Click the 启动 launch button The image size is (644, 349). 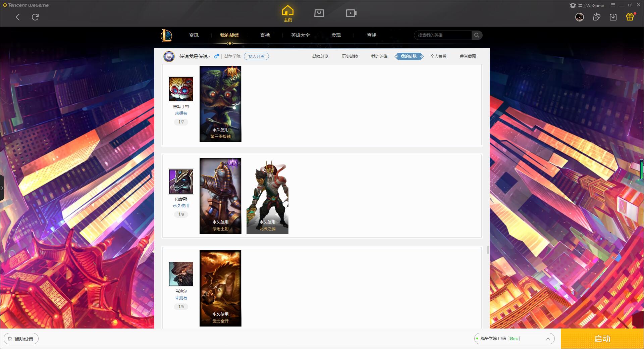click(x=602, y=339)
